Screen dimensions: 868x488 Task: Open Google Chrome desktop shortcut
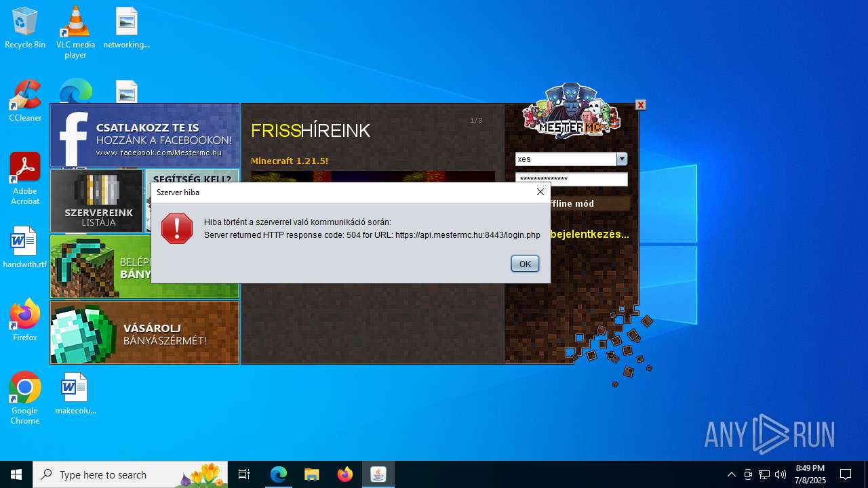[25, 399]
